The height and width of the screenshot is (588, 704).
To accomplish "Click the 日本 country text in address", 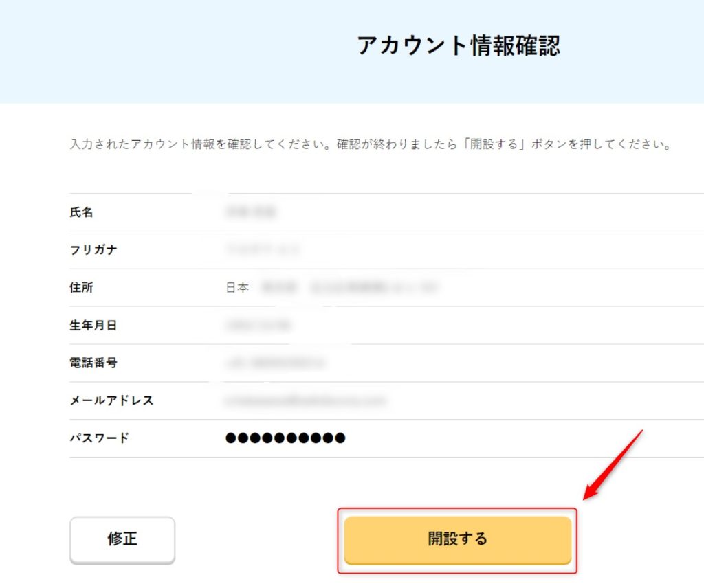I will click(x=237, y=288).
